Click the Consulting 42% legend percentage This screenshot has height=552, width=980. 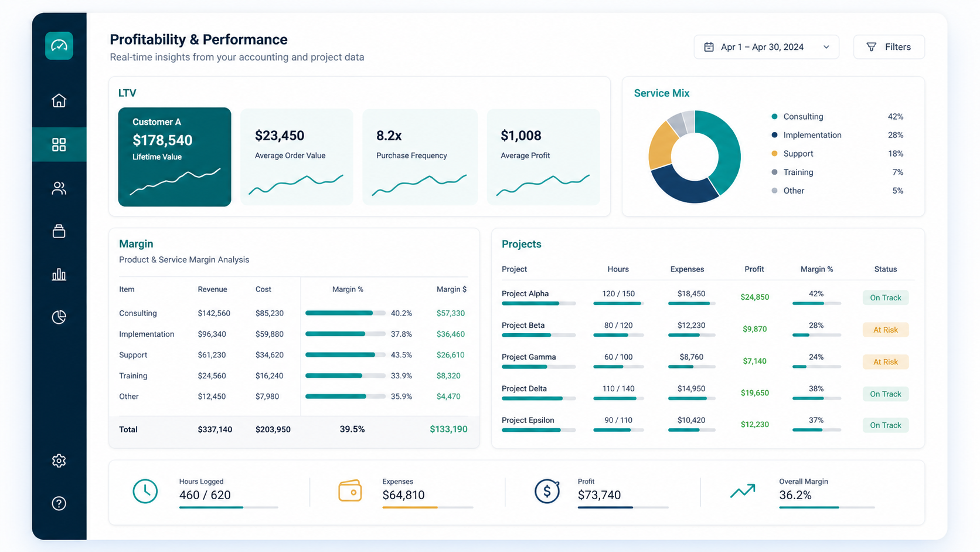[x=895, y=117]
